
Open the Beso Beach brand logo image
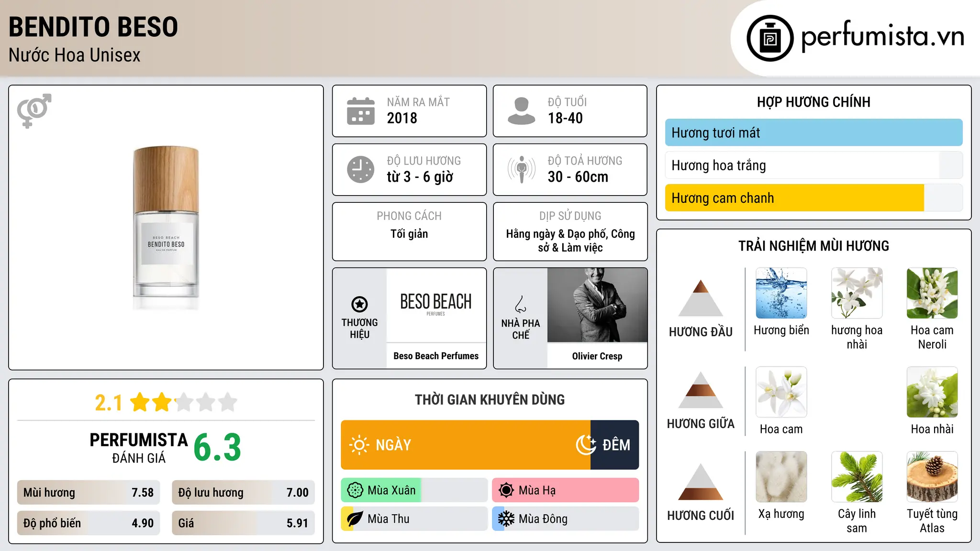point(436,305)
